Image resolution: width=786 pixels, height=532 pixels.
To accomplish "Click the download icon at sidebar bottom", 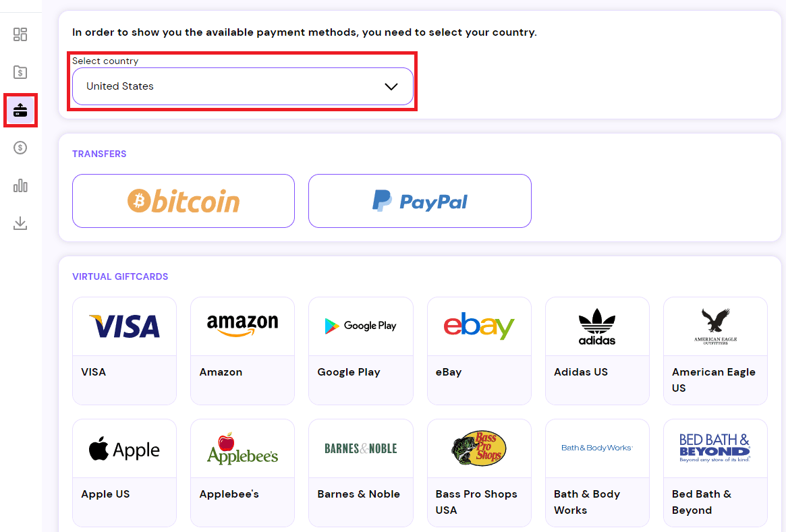I will [20, 223].
